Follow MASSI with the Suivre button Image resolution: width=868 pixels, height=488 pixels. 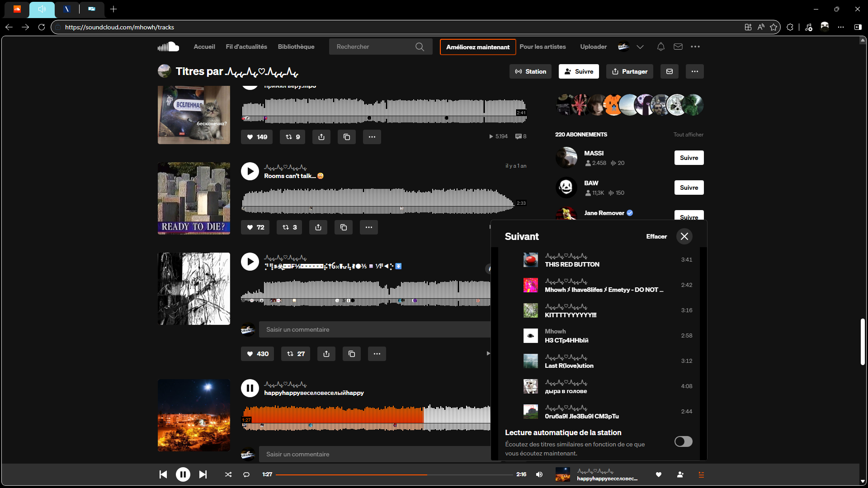coord(689,158)
